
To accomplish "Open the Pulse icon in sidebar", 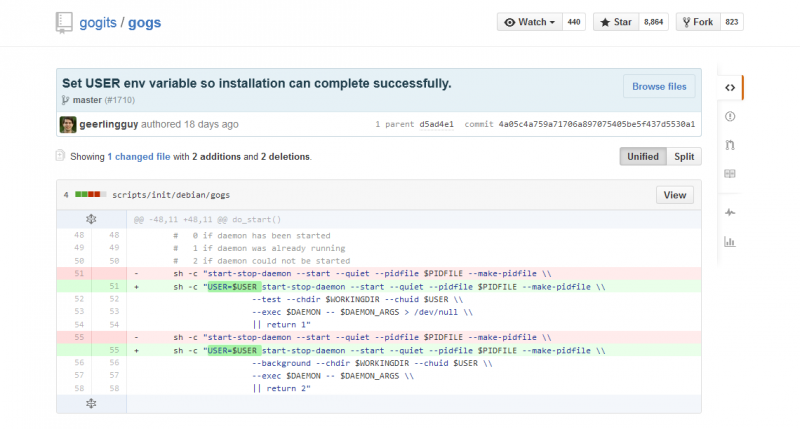I will coord(729,212).
